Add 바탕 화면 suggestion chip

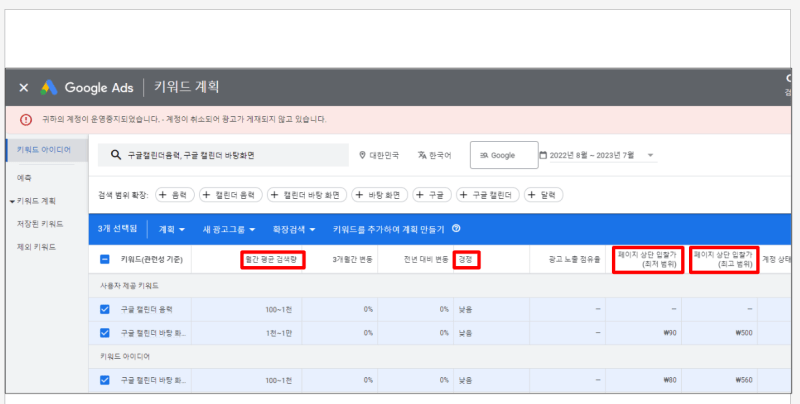[x=380, y=195]
